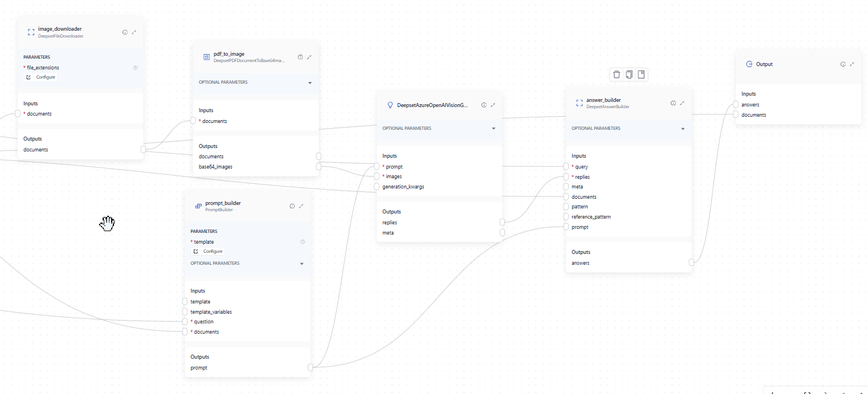Open info for the image_downloader node
The height and width of the screenshot is (394, 868).
click(x=125, y=32)
